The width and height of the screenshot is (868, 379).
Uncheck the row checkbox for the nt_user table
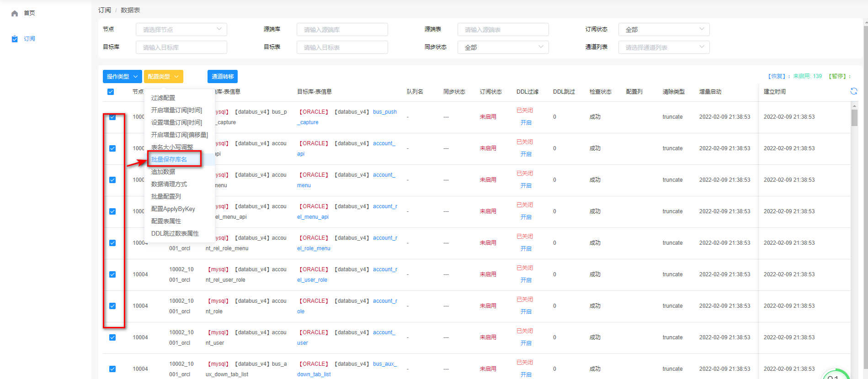click(112, 337)
